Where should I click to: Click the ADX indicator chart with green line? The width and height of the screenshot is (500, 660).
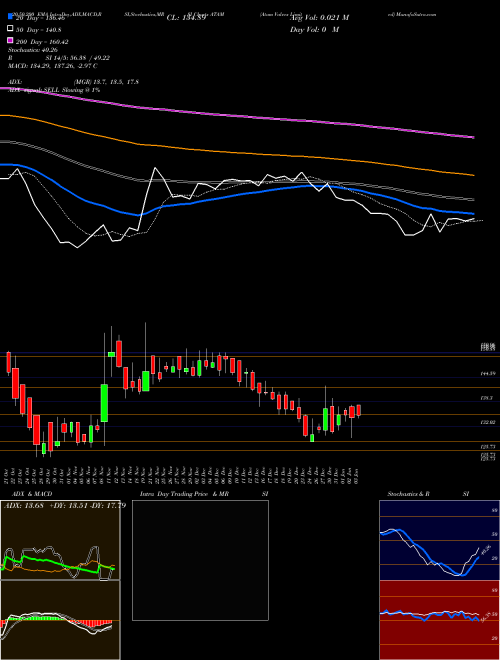[60, 540]
